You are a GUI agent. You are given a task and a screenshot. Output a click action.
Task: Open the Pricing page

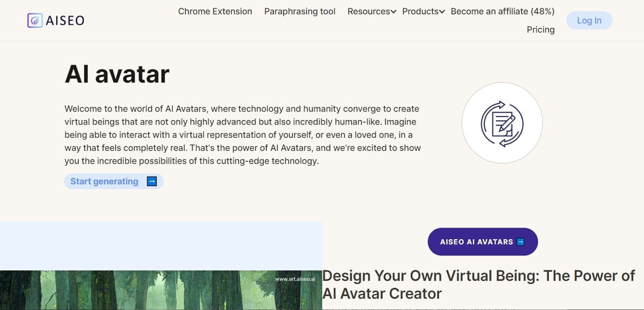(x=540, y=29)
